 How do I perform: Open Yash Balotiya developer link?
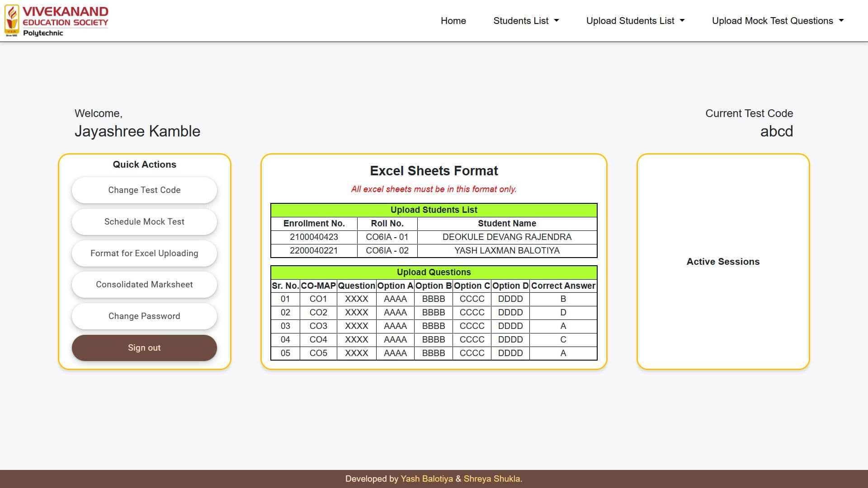pos(427,479)
